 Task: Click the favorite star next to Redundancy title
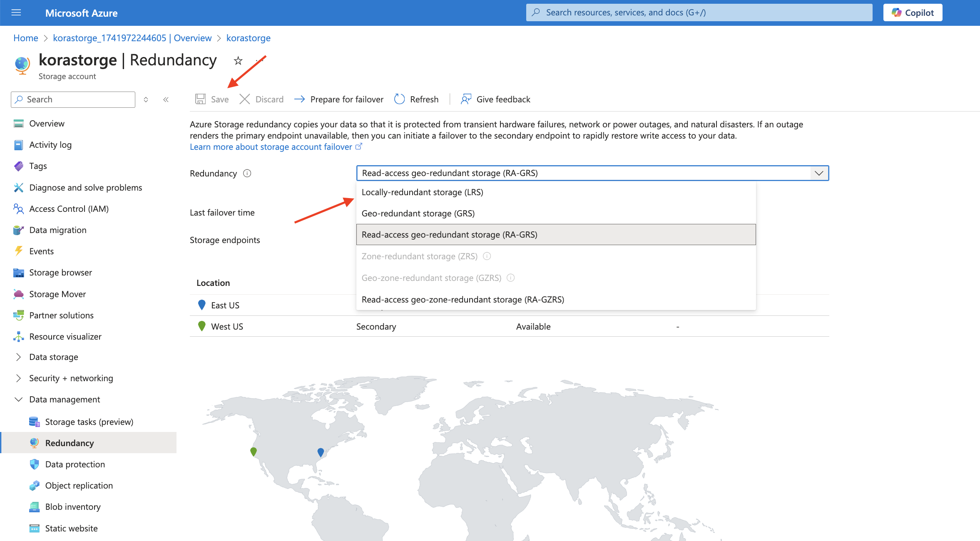(x=238, y=61)
